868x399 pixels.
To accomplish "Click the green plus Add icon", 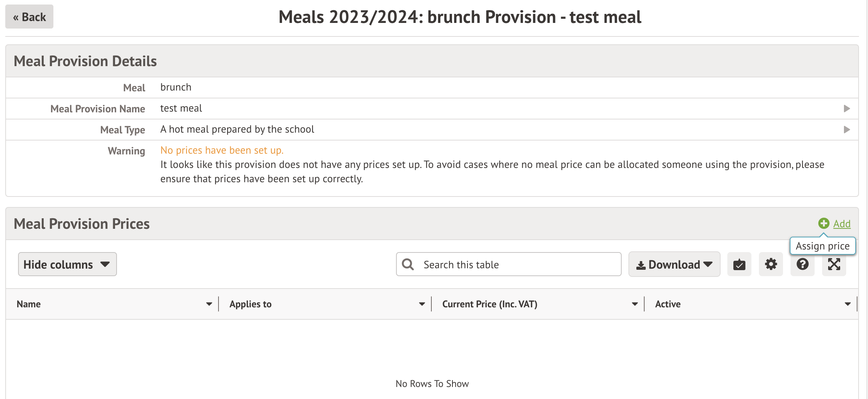I will pos(823,224).
